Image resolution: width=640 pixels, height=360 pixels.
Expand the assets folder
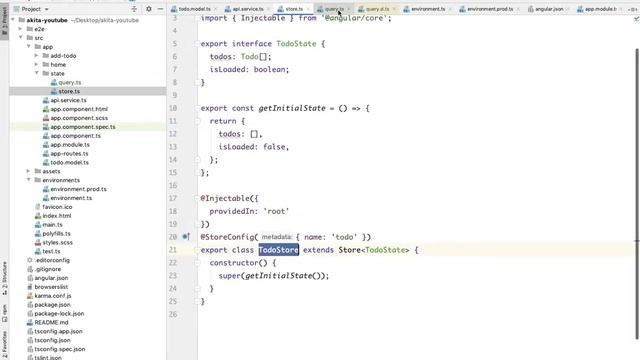[x=29, y=171]
